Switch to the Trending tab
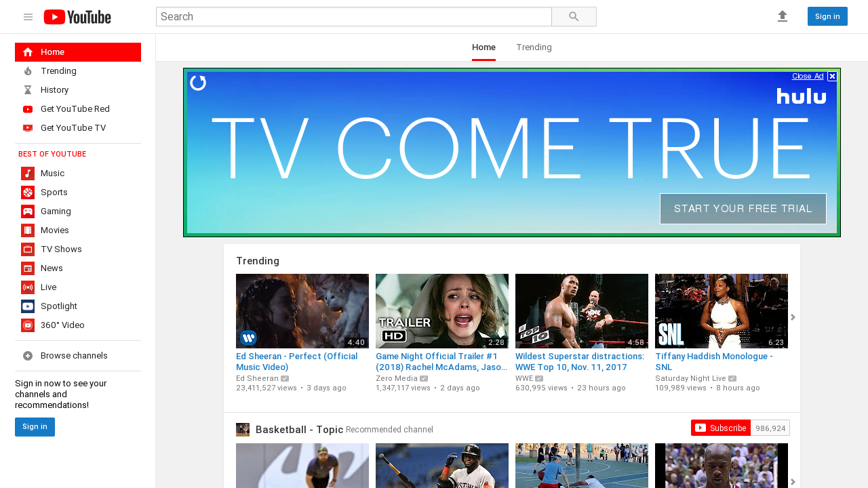Image resolution: width=868 pixels, height=488 pixels. click(x=534, y=47)
